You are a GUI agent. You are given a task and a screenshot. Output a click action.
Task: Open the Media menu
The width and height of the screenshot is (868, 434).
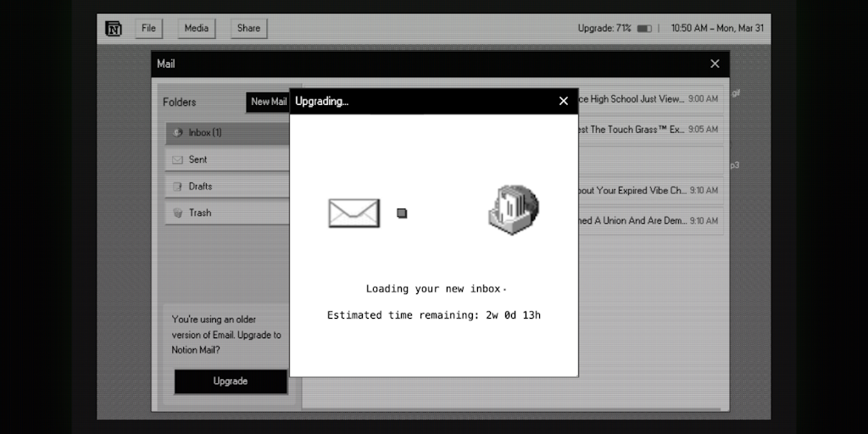pos(197,28)
